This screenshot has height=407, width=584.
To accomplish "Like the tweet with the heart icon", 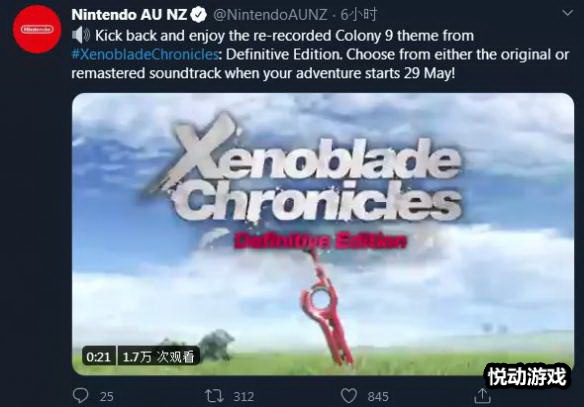I will (349, 396).
